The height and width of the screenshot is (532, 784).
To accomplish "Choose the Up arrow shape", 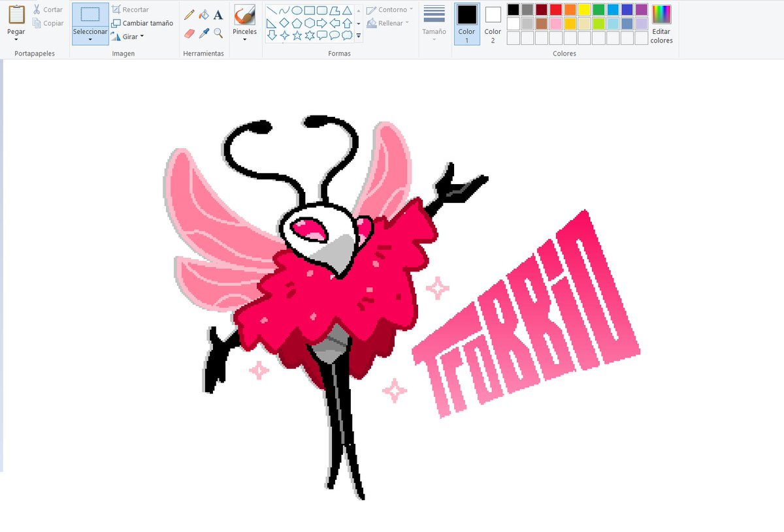I will click(346, 23).
